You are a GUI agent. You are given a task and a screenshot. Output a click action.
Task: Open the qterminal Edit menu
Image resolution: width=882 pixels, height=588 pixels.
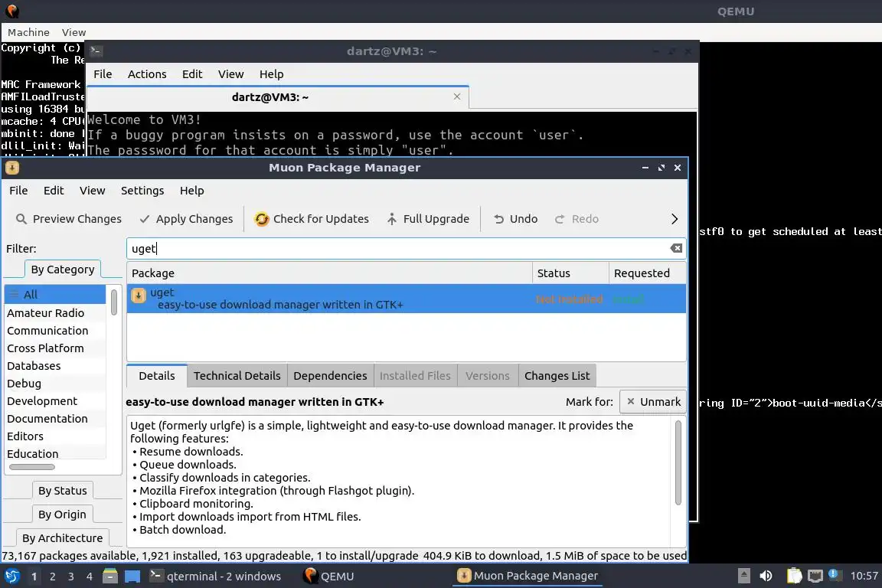[x=192, y=74]
